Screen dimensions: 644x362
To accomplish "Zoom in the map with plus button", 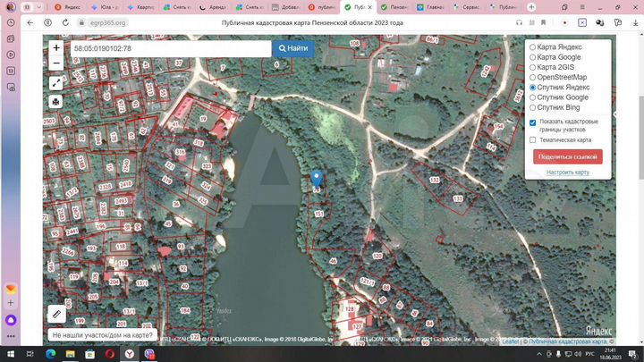I will click(x=56, y=47).
